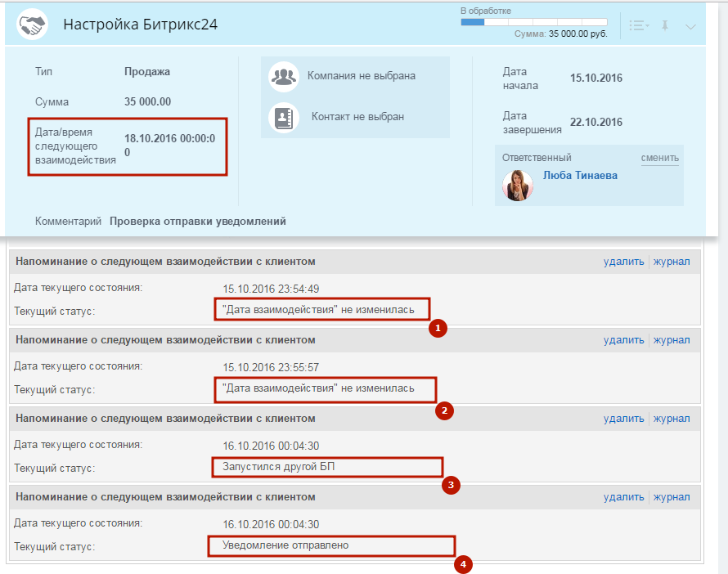Image resolution: width=728 pixels, height=574 pixels.
Task: Click comment Проверка отправки уведомлений
Action: (198, 222)
